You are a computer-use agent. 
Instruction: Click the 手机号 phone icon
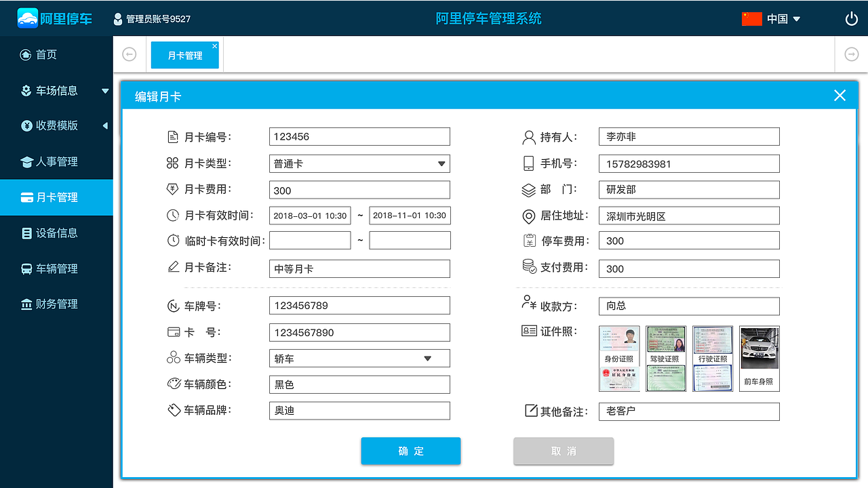(x=529, y=163)
